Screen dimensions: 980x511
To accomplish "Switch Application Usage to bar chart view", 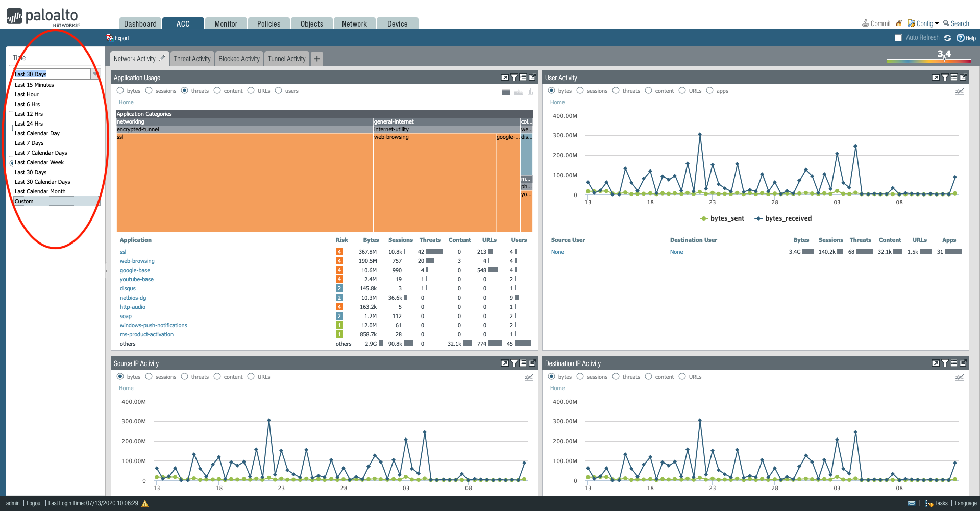I will pyautogui.click(x=530, y=92).
